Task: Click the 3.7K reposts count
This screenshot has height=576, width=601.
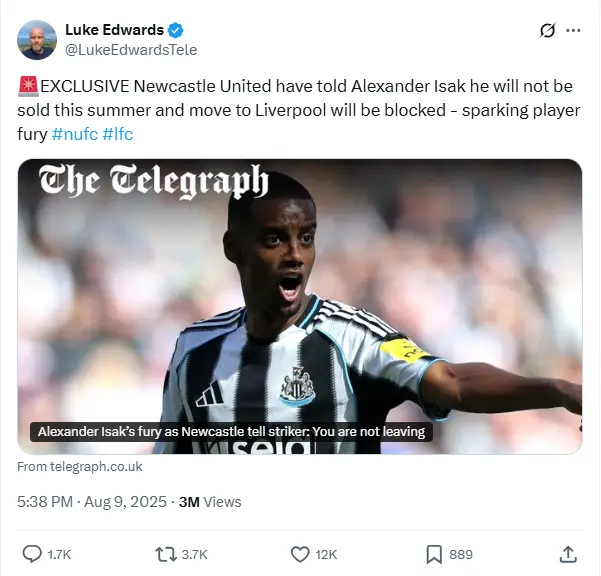Action: point(194,555)
